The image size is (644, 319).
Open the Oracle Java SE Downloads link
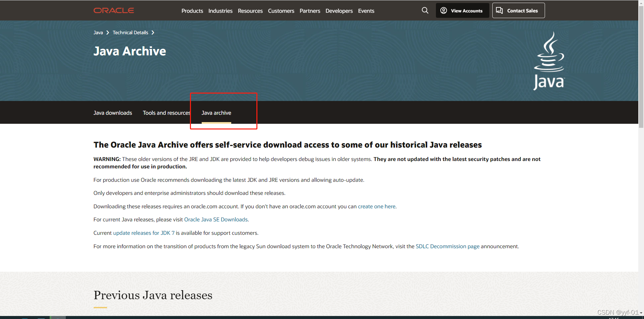pos(216,219)
